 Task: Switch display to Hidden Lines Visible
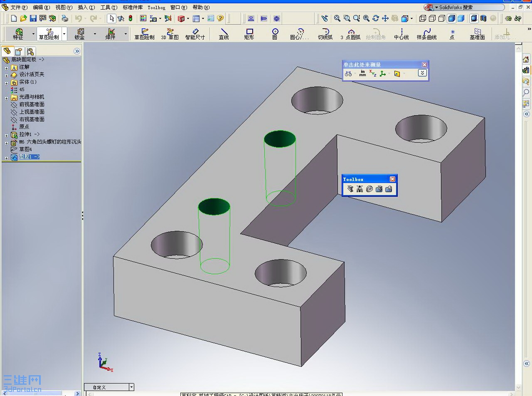click(x=432, y=18)
